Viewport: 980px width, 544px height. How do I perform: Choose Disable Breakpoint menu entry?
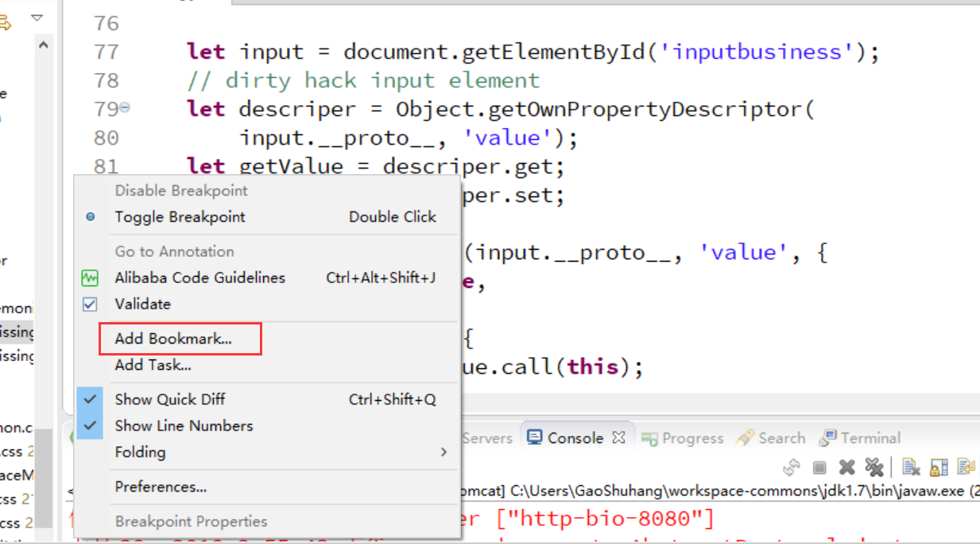[x=181, y=191]
